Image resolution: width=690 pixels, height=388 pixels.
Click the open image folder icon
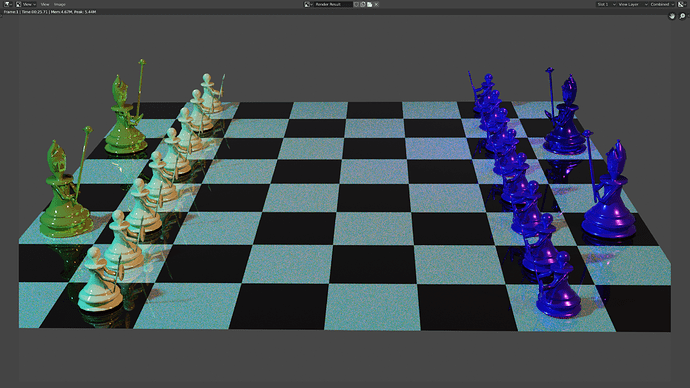pyautogui.click(x=370, y=4)
